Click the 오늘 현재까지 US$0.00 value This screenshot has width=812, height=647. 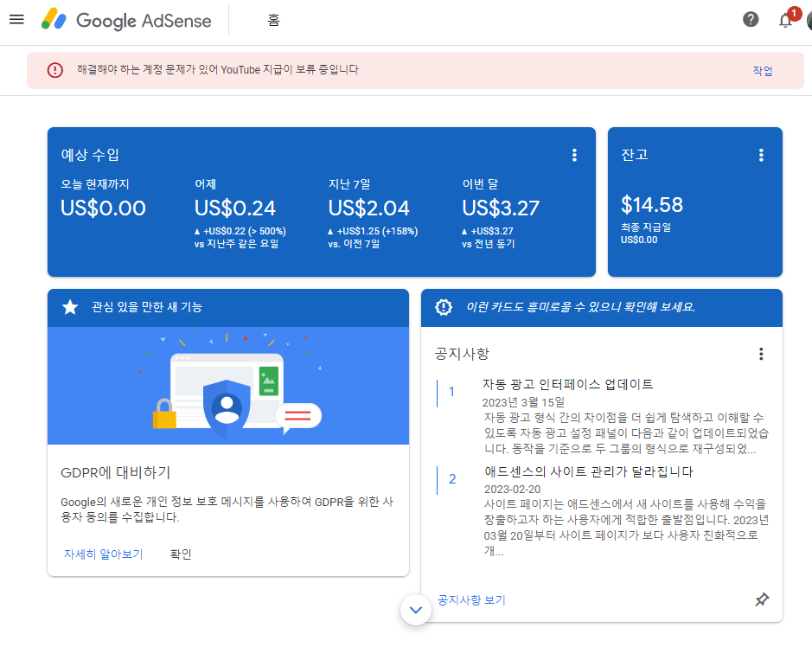point(103,208)
